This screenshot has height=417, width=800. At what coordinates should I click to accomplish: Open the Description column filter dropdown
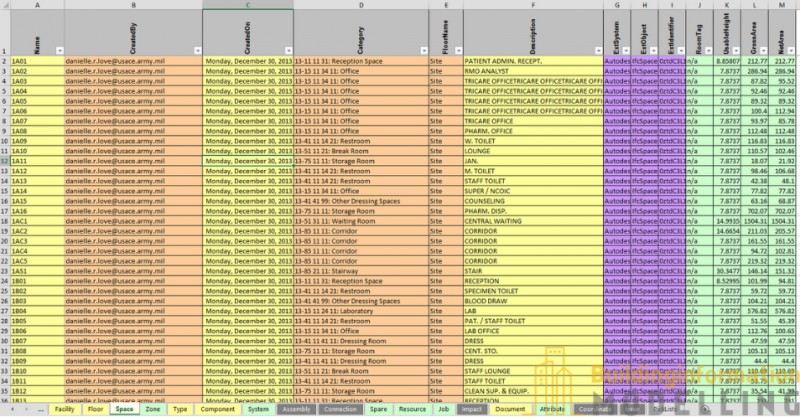point(598,51)
